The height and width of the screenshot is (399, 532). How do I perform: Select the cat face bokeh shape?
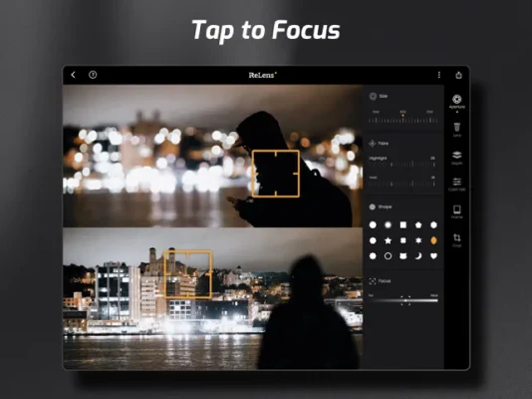[x=403, y=256]
